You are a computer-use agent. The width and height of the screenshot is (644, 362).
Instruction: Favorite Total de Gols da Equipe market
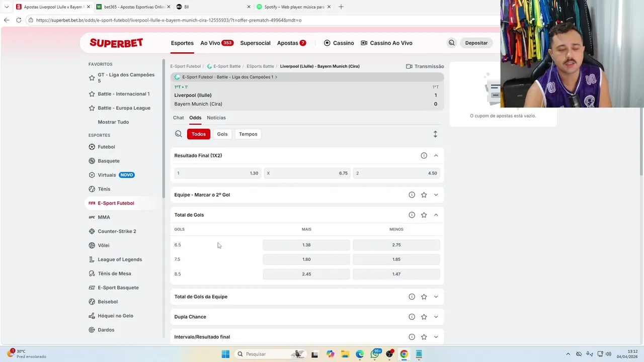(x=424, y=297)
